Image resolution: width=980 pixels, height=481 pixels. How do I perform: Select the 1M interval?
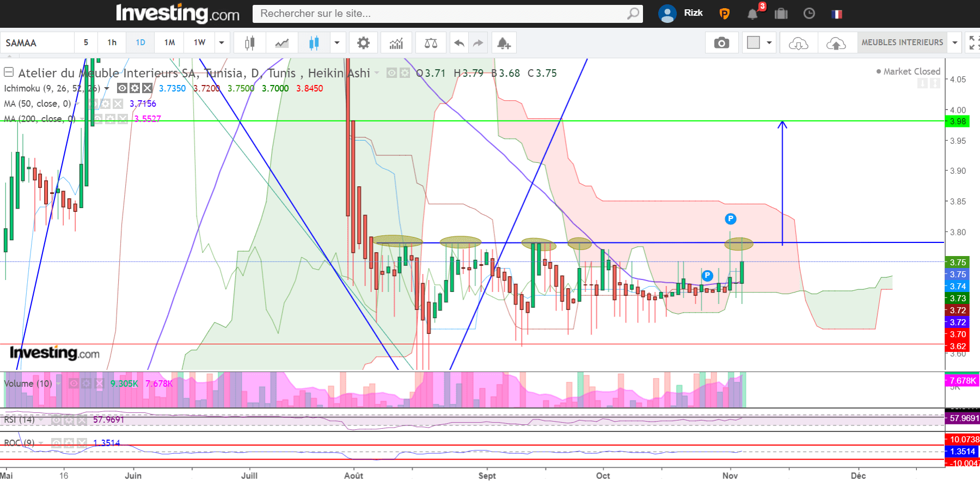pyautogui.click(x=169, y=42)
